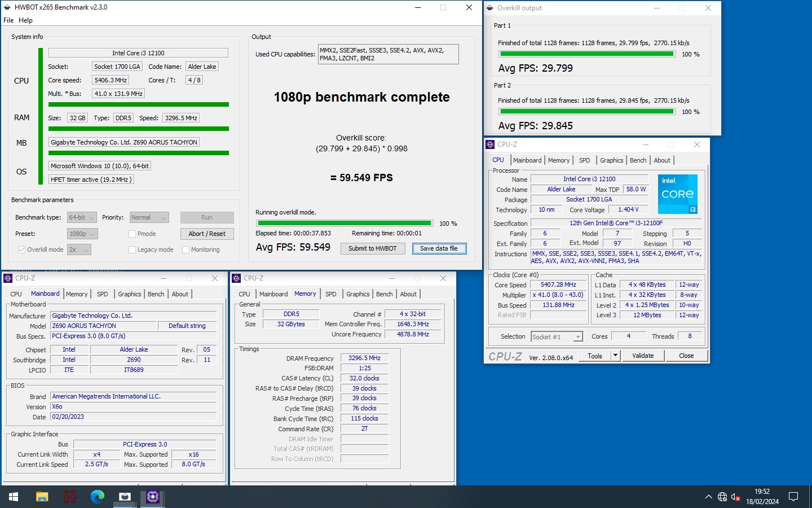Open network status tray icon
Viewport: 812px width, 508px height.
tap(722, 497)
